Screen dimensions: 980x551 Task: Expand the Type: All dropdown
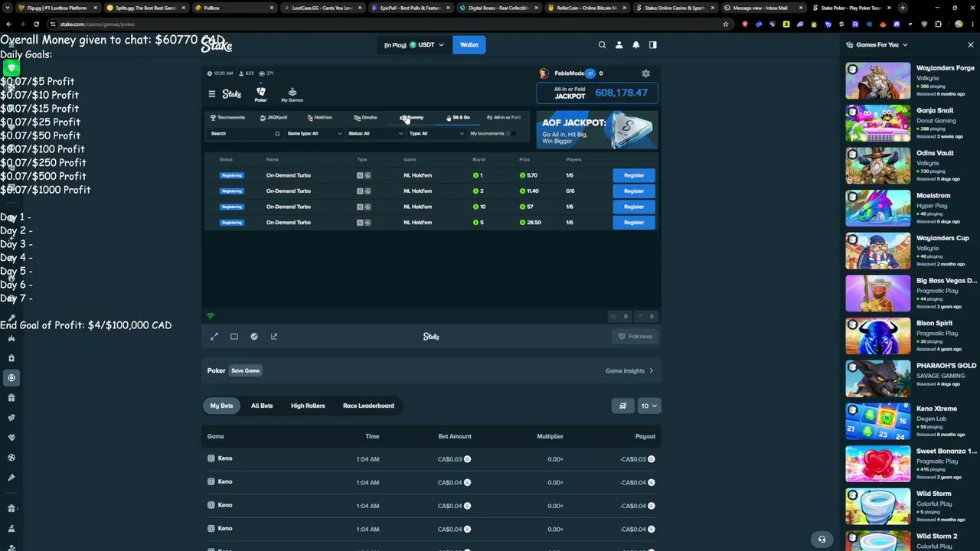click(x=436, y=134)
